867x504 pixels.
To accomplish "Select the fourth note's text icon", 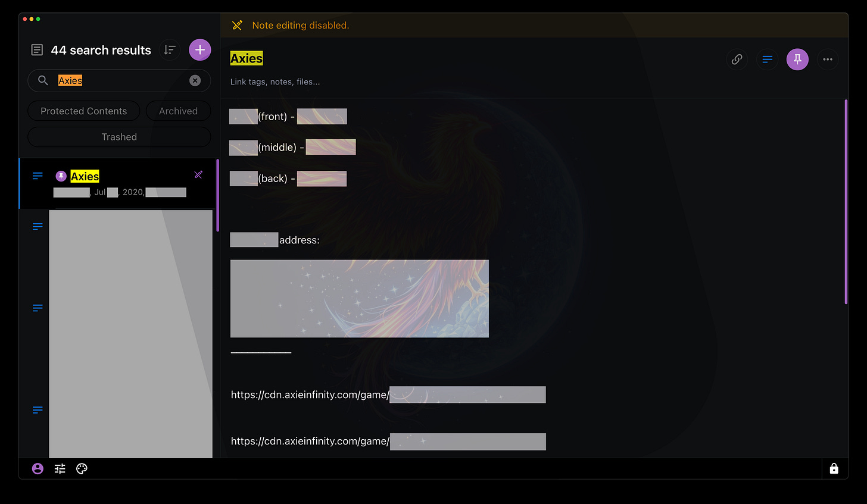I will tap(38, 410).
